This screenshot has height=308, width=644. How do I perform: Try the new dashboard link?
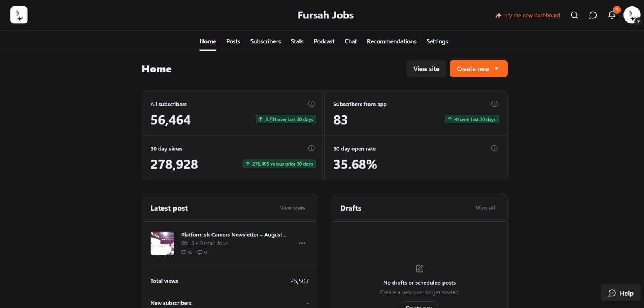[532, 15]
